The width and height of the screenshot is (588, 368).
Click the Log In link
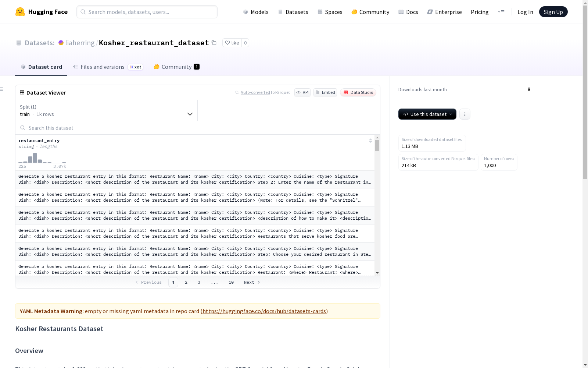(x=525, y=12)
